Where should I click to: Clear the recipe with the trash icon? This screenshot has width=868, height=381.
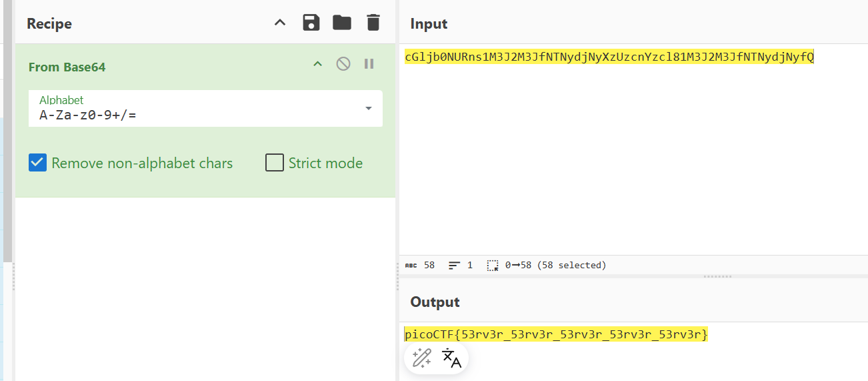click(373, 23)
